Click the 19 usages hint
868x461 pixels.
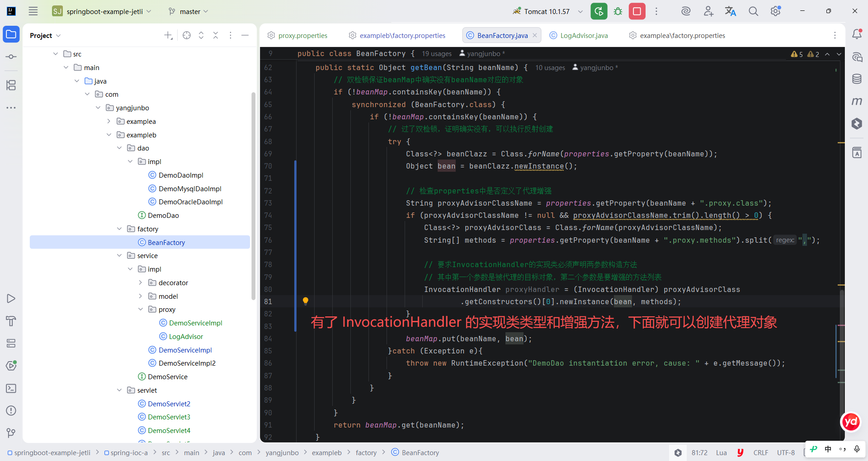[437, 54]
